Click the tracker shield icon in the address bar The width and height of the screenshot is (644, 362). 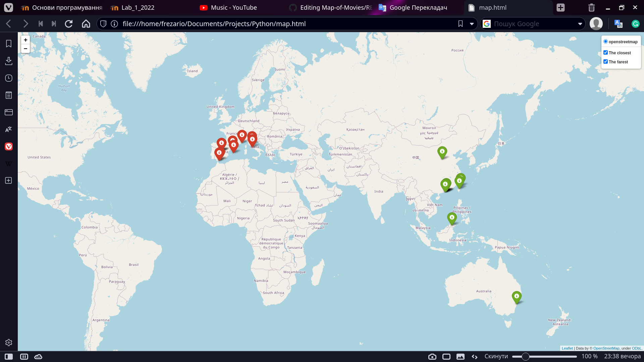103,23
